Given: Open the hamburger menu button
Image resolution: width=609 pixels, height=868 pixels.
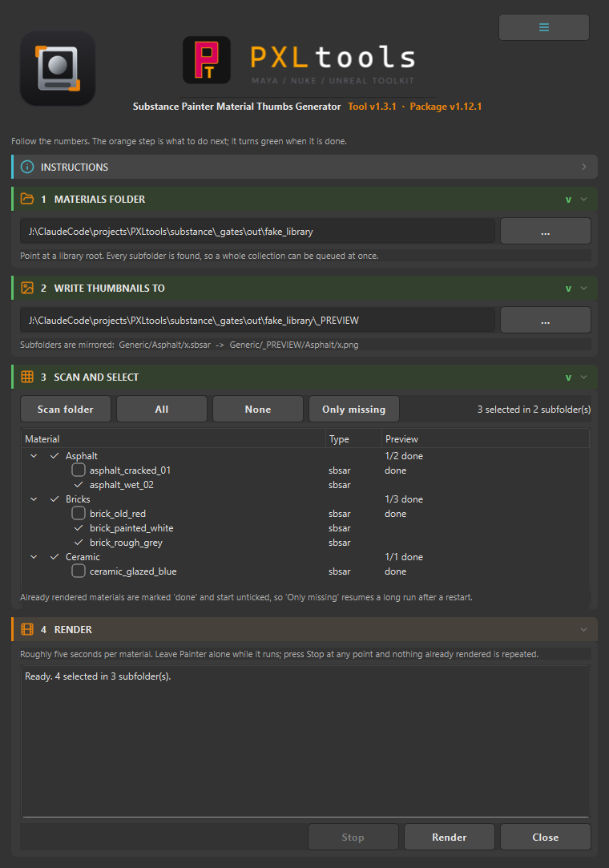Looking at the screenshot, I should (x=543, y=27).
